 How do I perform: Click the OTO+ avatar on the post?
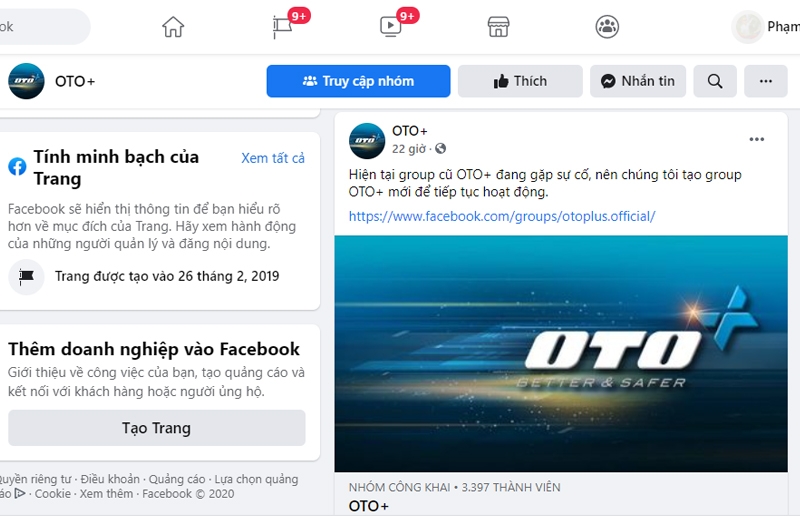click(x=367, y=141)
